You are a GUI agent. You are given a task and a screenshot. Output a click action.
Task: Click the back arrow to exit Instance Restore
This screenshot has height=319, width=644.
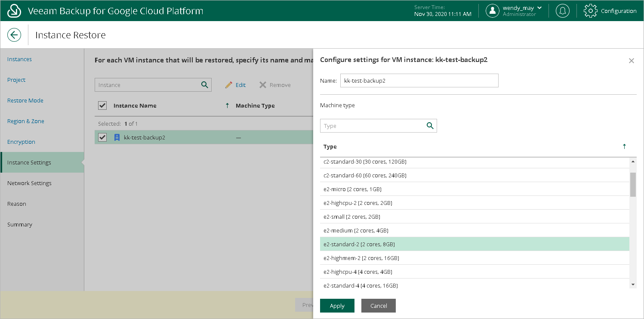[x=14, y=34]
